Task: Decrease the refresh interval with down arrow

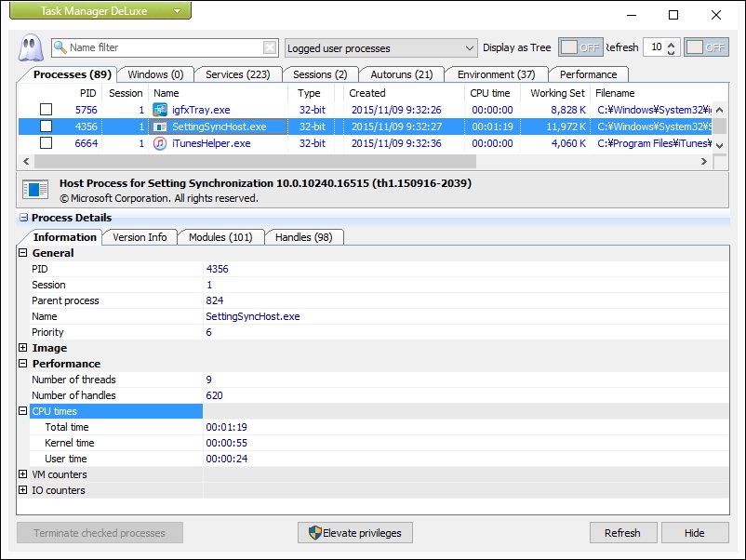Action: (672, 52)
